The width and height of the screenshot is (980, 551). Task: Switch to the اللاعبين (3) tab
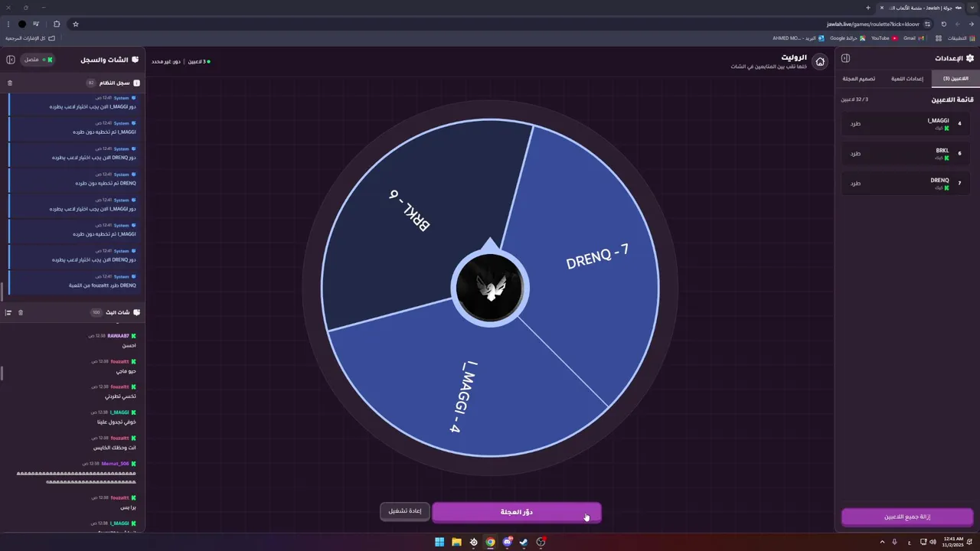(955, 79)
